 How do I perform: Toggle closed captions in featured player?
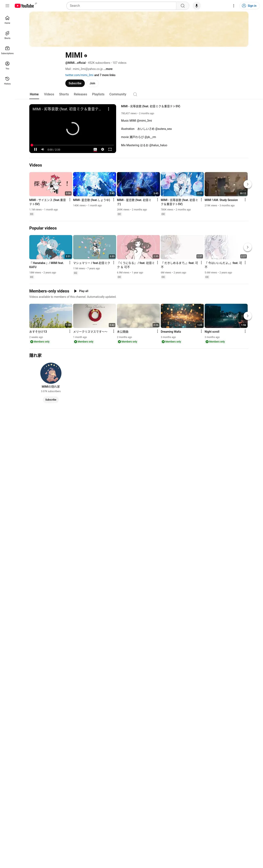tap(95, 149)
